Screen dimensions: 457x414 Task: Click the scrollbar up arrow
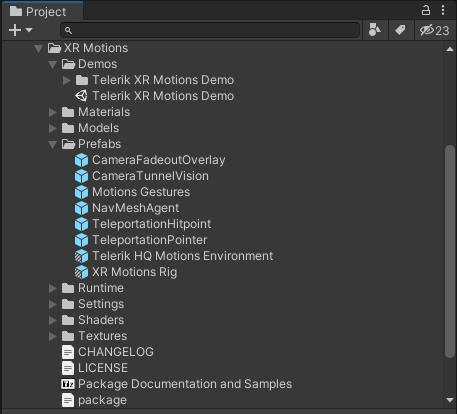click(450, 49)
